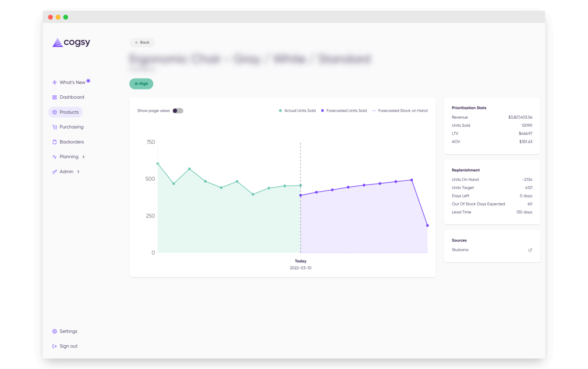This screenshot has height=369, width=588.
Task: Switch to the Products sidebar section
Action: tap(69, 112)
